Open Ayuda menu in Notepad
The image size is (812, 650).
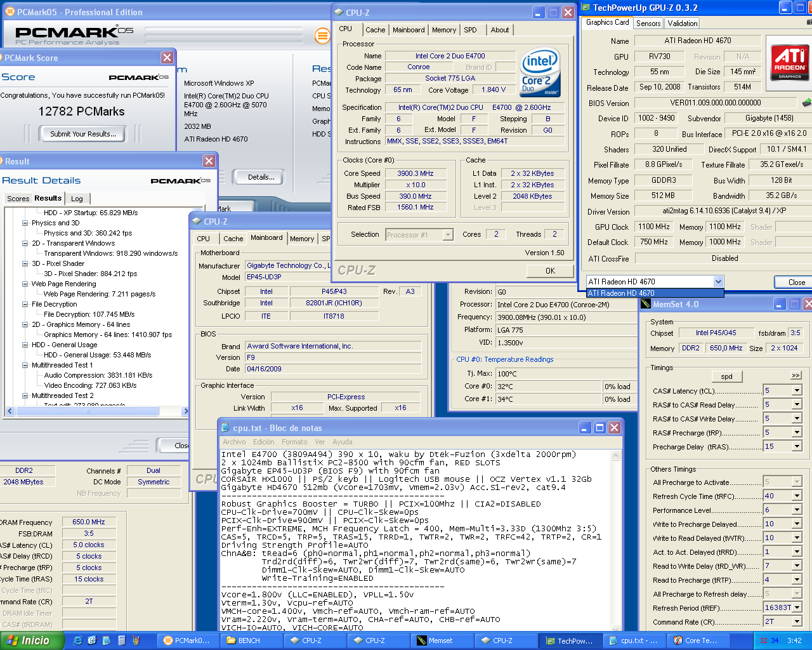[343, 442]
